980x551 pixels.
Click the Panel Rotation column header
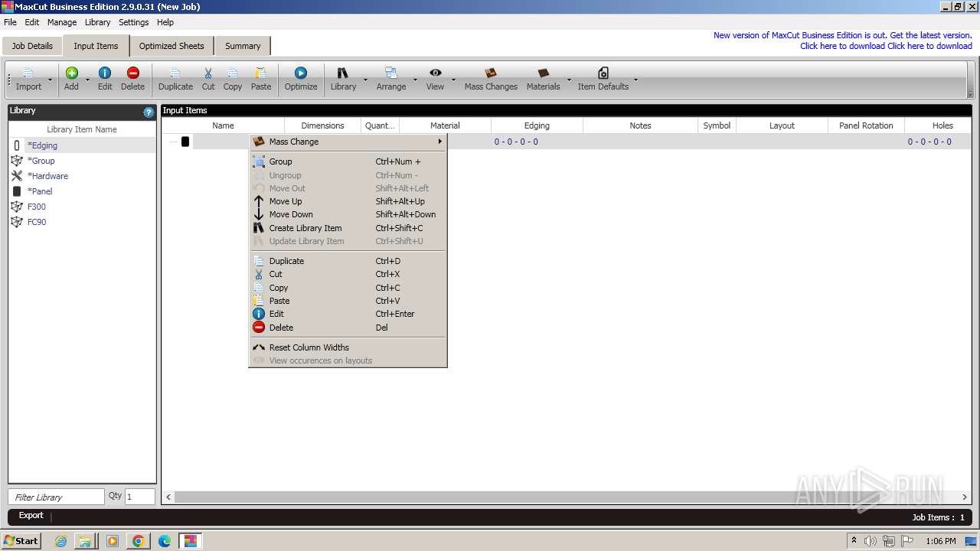[x=866, y=126]
